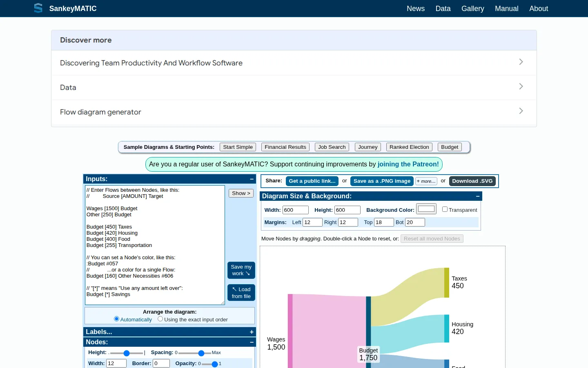Open the Data menu item in header

(x=443, y=9)
